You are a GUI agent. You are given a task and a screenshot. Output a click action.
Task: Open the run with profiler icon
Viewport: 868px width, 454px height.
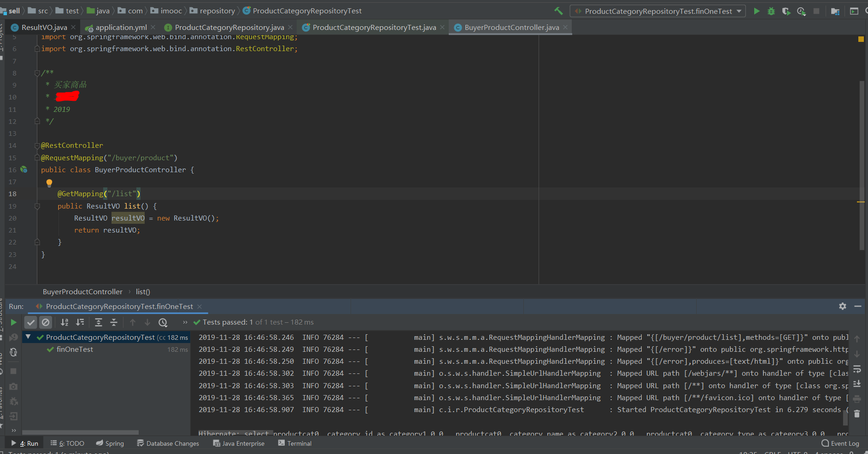click(801, 11)
